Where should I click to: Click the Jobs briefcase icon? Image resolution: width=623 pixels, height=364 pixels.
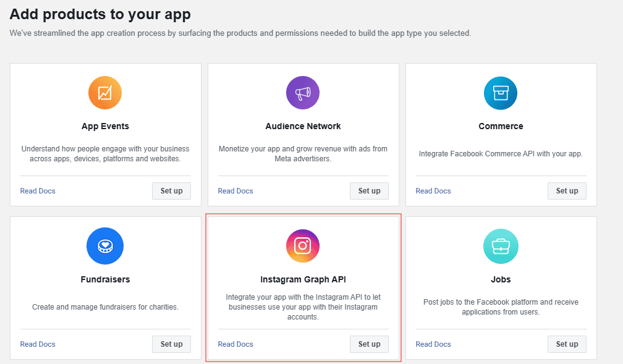point(501,246)
